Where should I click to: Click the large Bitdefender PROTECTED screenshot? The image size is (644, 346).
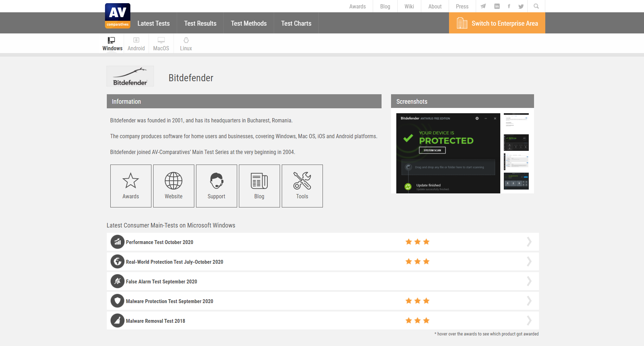tap(448, 153)
